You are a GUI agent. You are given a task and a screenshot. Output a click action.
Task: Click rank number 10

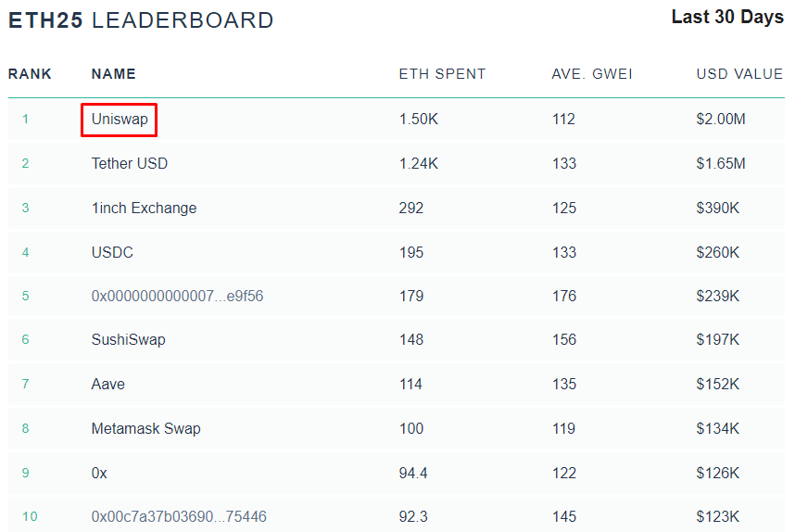pos(30,517)
